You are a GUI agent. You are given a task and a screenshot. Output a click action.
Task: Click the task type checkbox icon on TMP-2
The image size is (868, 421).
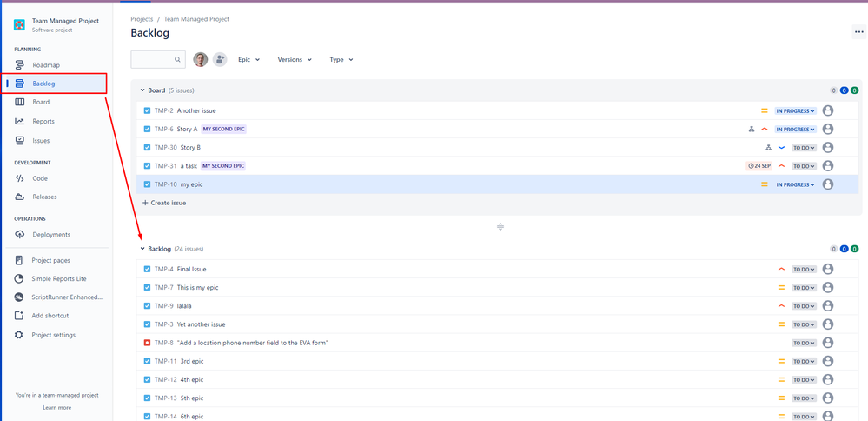coord(147,110)
